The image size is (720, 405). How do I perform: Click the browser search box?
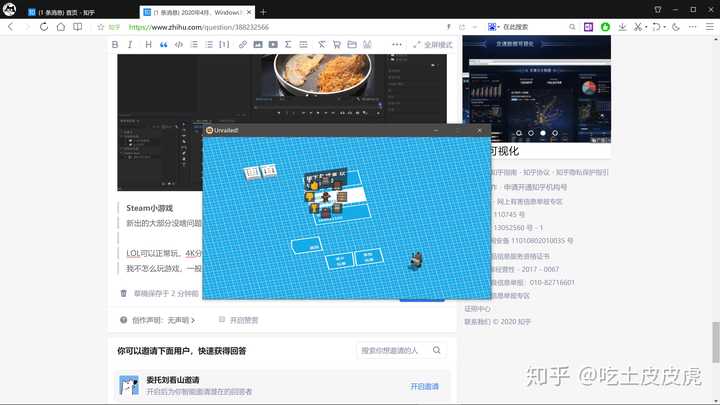(533, 27)
